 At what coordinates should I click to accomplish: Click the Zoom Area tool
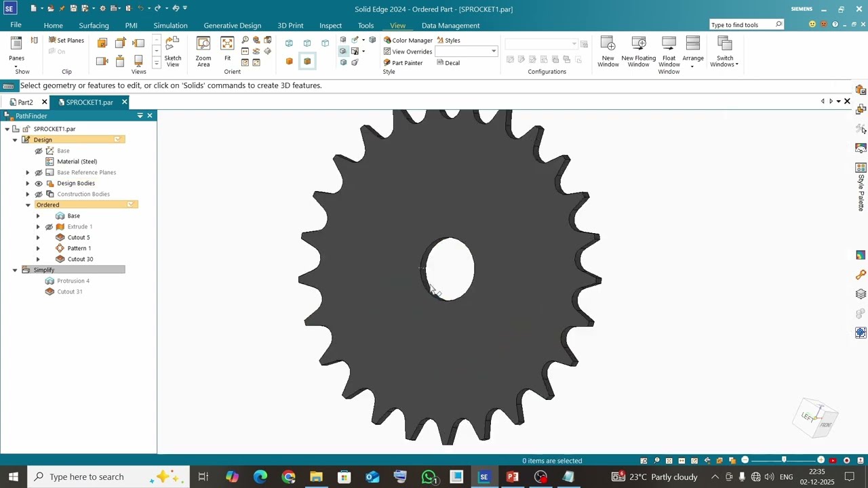click(x=203, y=51)
